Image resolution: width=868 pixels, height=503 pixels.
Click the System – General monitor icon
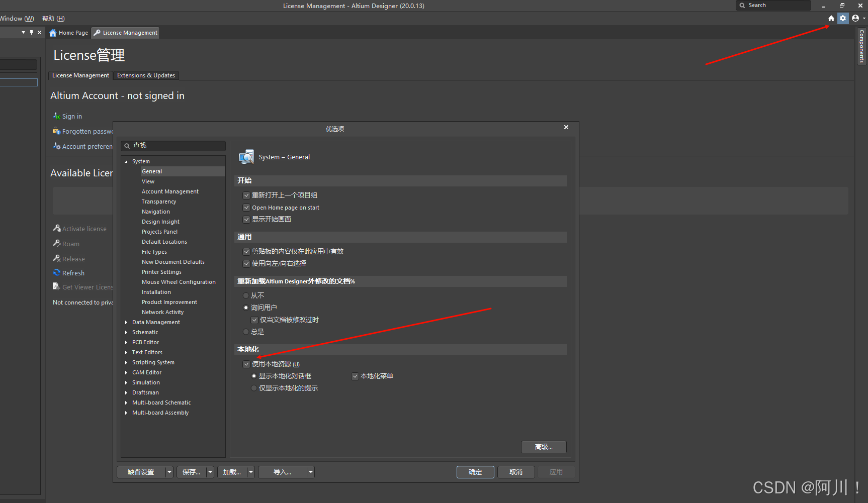tap(246, 157)
